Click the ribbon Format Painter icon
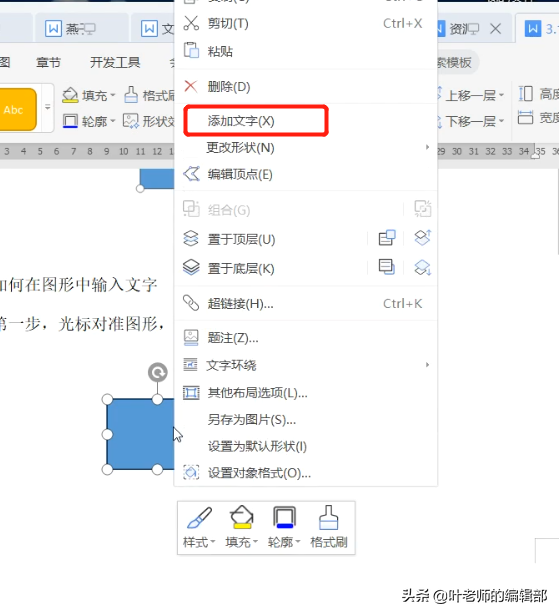The image size is (559, 615). tap(131, 95)
